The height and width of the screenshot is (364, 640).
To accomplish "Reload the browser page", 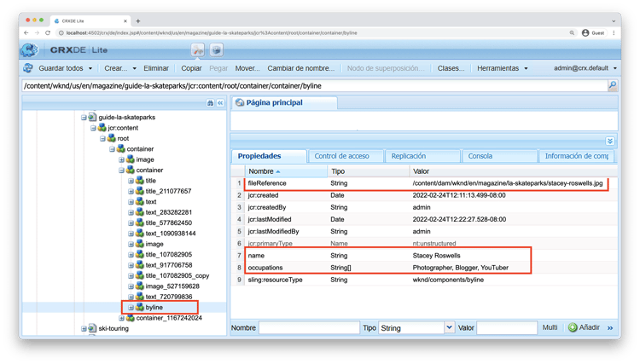I will [48, 32].
